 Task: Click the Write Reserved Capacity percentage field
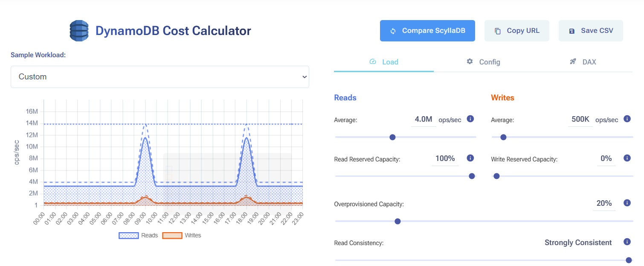click(x=606, y=158)
